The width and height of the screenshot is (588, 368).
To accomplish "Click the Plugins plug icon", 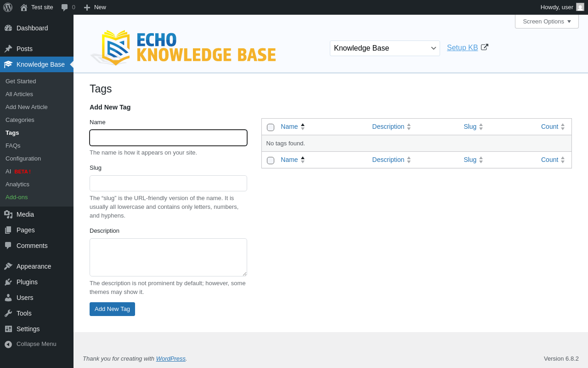I will pyautogui.click(x=8, y=282).
